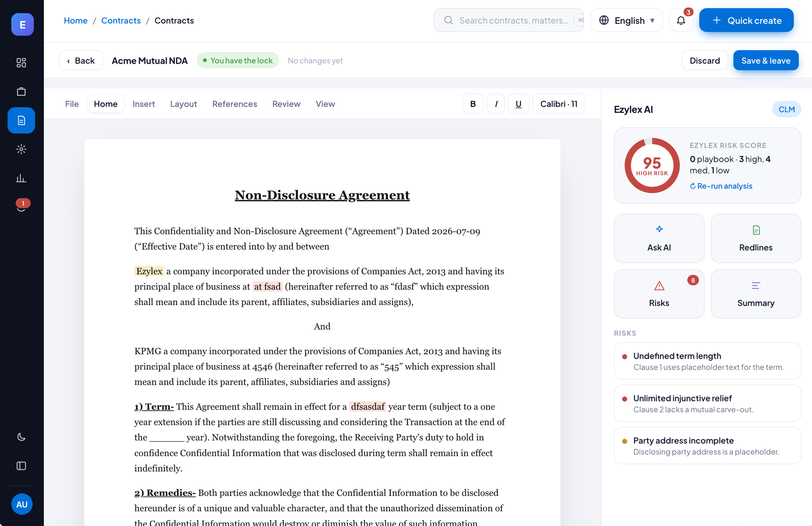Switch to the Review tab
The image size is (812, 526).
[x=286, y=104]
